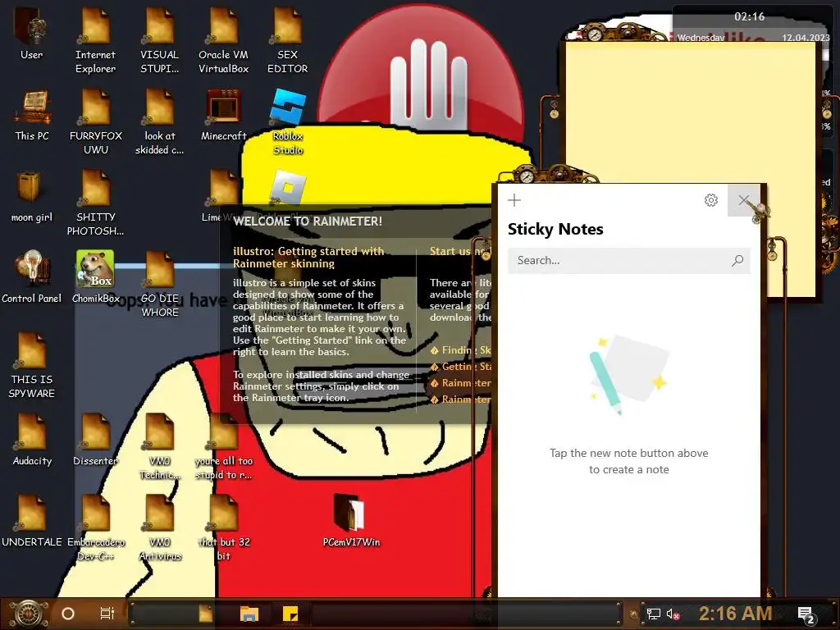
Task: Select the VISUAL STUPI... desktop icon
Action: tap(160, 39)
